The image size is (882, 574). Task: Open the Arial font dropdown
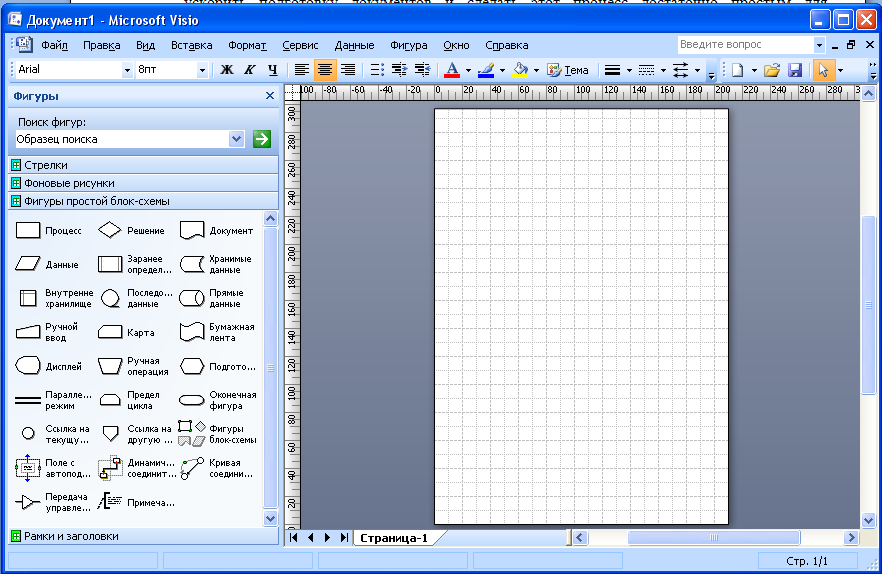pyautogui.click(x=127, y=70)
